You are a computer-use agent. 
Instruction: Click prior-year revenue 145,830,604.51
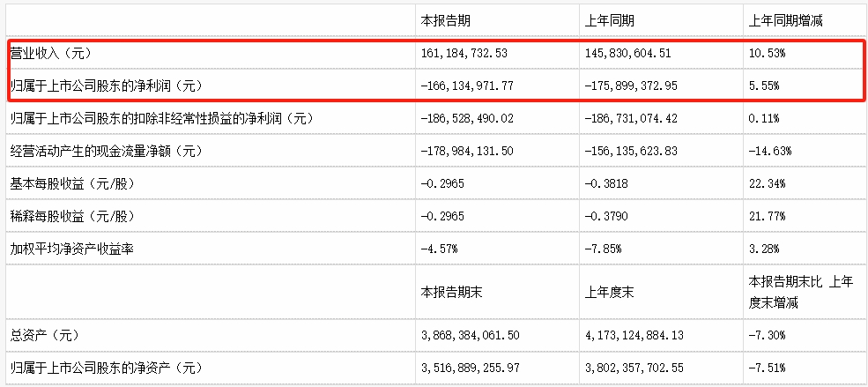click(x=627, y=54)
